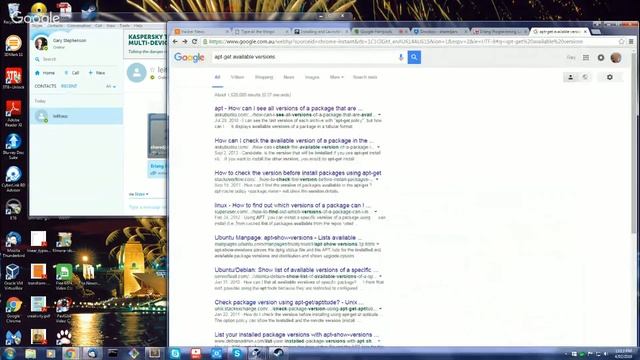The width and height of the screenshot is (640, 360).
Task: Open 'How to check the version before install packages' result
Action: coord(298,173)
